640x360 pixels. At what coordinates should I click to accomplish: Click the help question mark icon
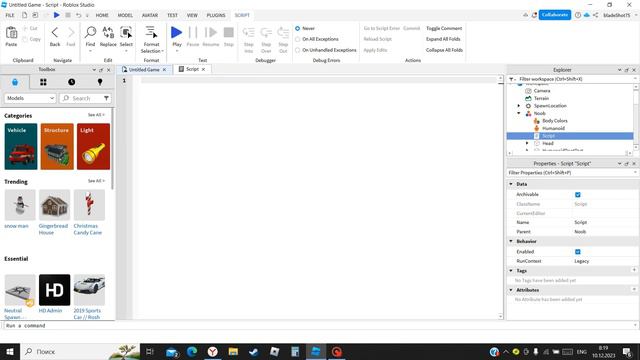coord(578,15)
